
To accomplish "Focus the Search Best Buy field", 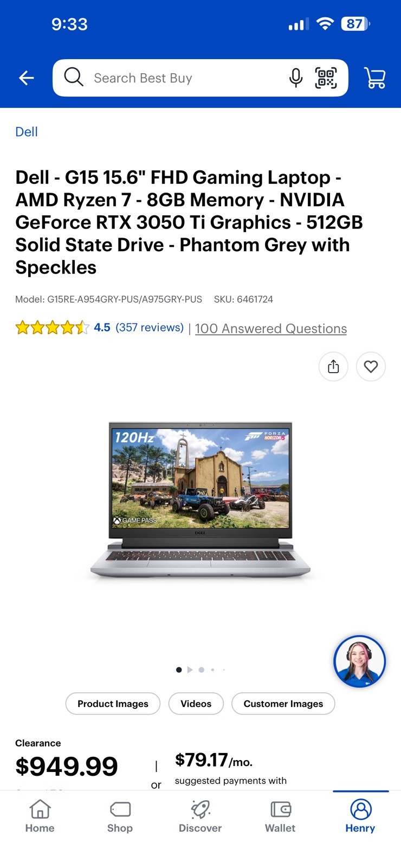I will click(184, 78).
